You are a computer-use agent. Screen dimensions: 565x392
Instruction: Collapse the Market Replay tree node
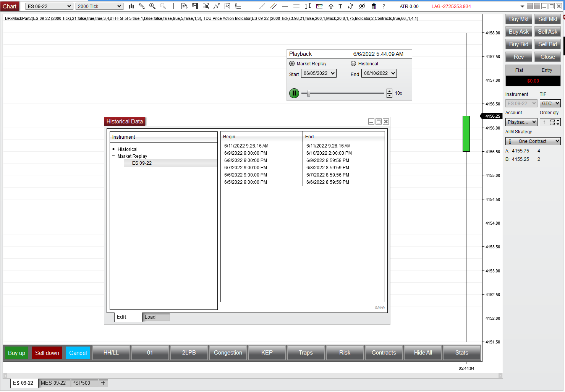(x=113, y=156)
